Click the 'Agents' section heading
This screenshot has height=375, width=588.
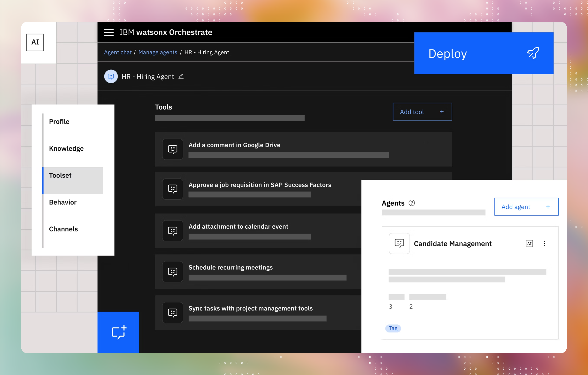tap(393, 203)
